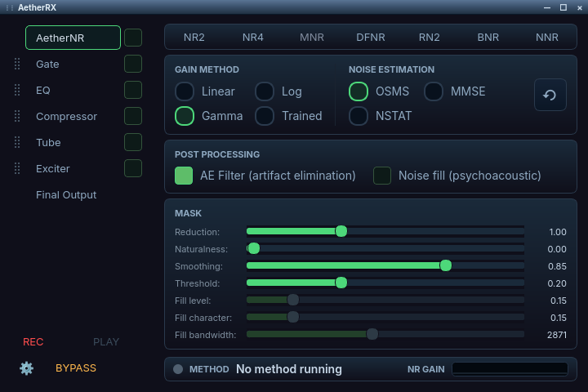Image resolution: width=588 pixels, height=392 pixels.
Task: Enable Noise fill psychoacoustic checkbox
Action: 382,176
